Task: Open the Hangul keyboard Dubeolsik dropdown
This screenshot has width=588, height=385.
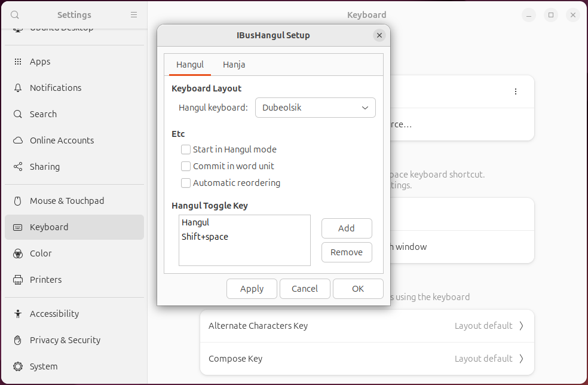Action: [316, 108]
